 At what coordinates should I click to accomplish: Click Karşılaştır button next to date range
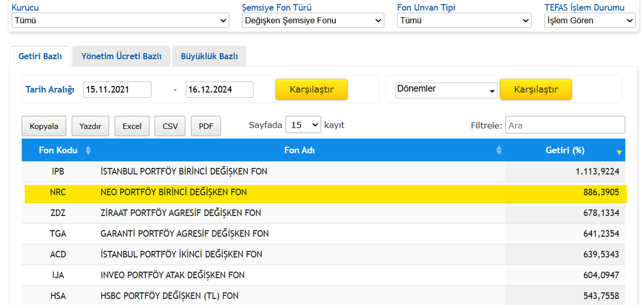(x=312, y=89)
